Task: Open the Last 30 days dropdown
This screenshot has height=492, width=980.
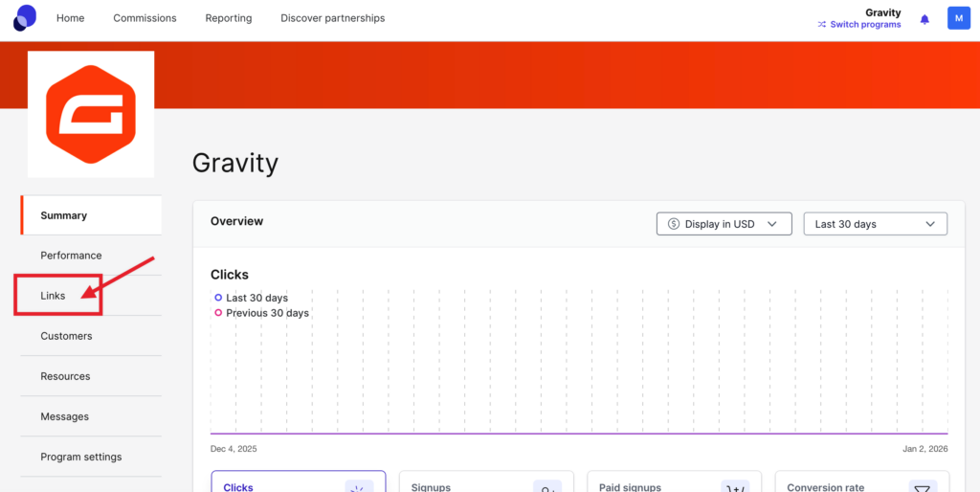Action: (x=875, y=224)
